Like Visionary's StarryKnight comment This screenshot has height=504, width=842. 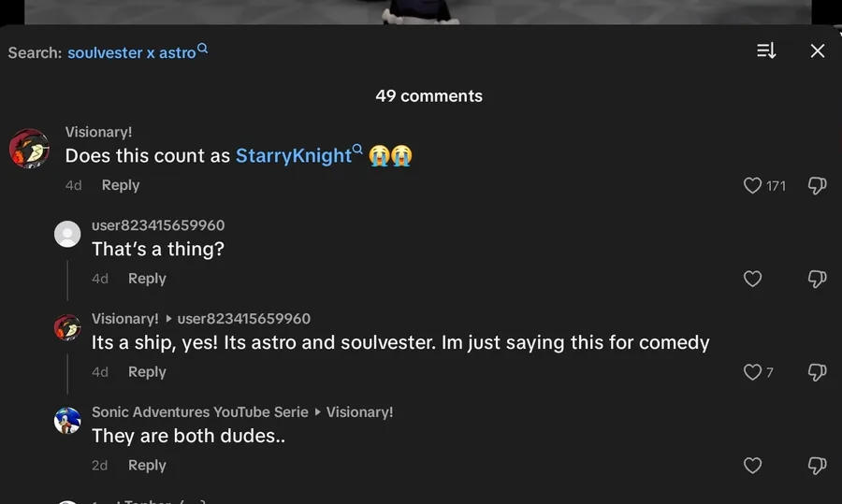point(753,186)
